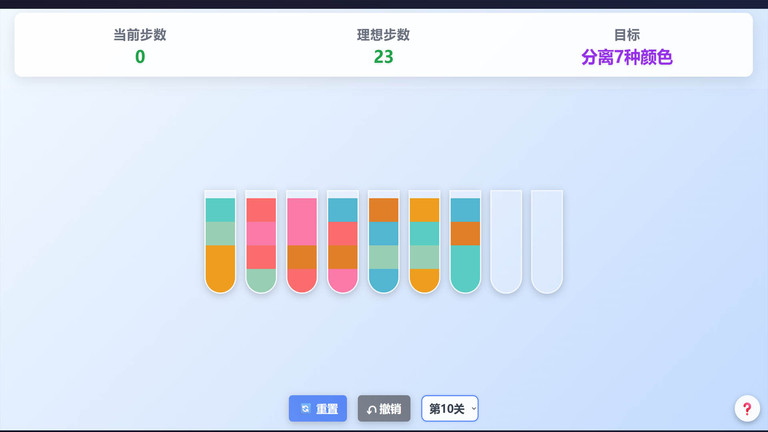Image resolution: width=768 pixels, height=432 pixels.
Task: Click the 分离7种颜色 goal text
Action: 627,57
